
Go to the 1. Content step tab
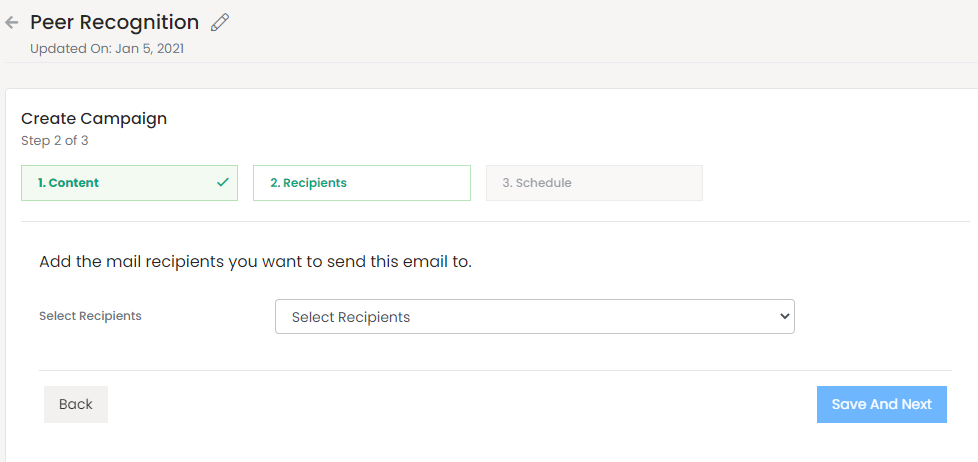click(x=129, y=183)
